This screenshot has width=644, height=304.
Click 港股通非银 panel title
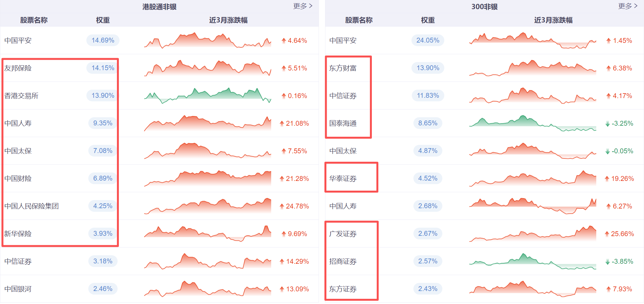[159, 7]
